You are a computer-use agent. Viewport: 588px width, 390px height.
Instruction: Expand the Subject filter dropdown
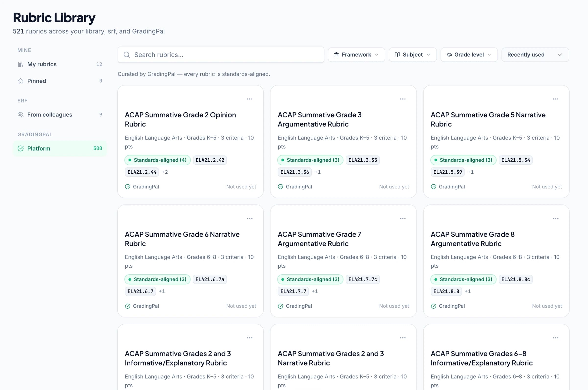pos(413,55)
